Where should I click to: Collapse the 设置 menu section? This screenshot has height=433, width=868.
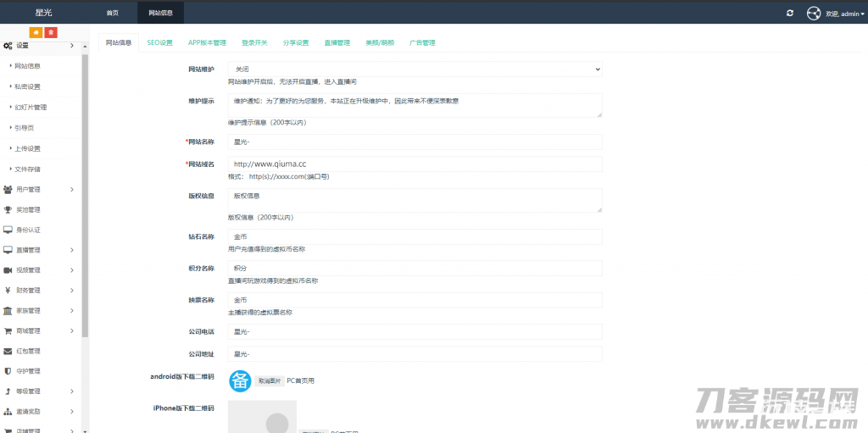[x=73, y=46]
